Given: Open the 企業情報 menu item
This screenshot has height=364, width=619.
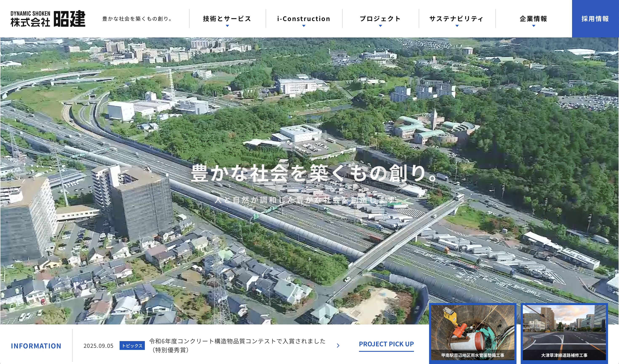Looking at the screenshot, I should click(x=534, y=19).
